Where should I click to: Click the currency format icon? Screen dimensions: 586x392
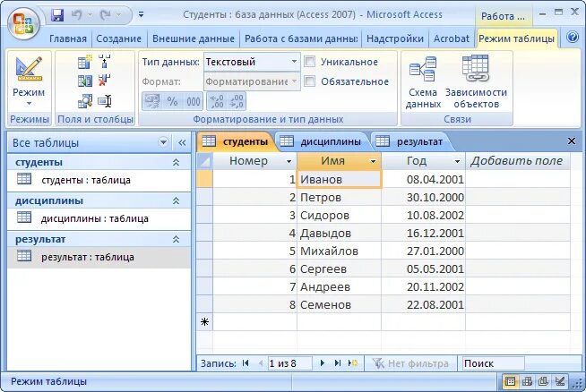151,101
